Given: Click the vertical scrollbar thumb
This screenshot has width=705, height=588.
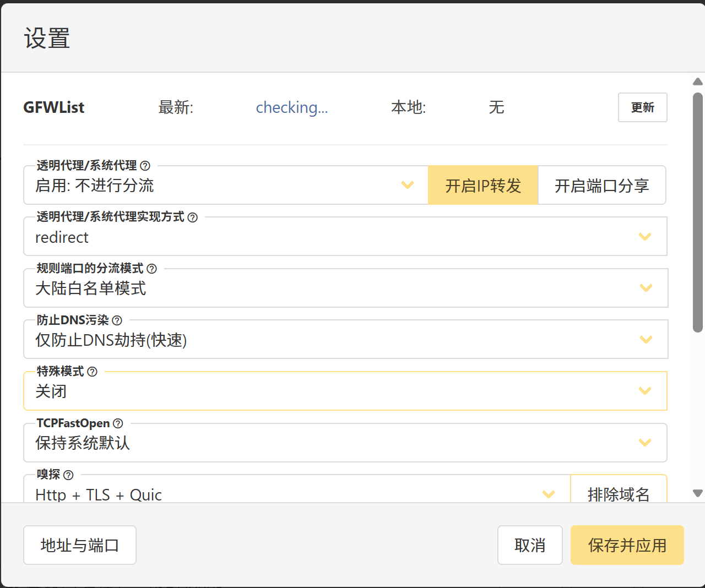Looking at the screenshot, I should click(x=697, y=212).
